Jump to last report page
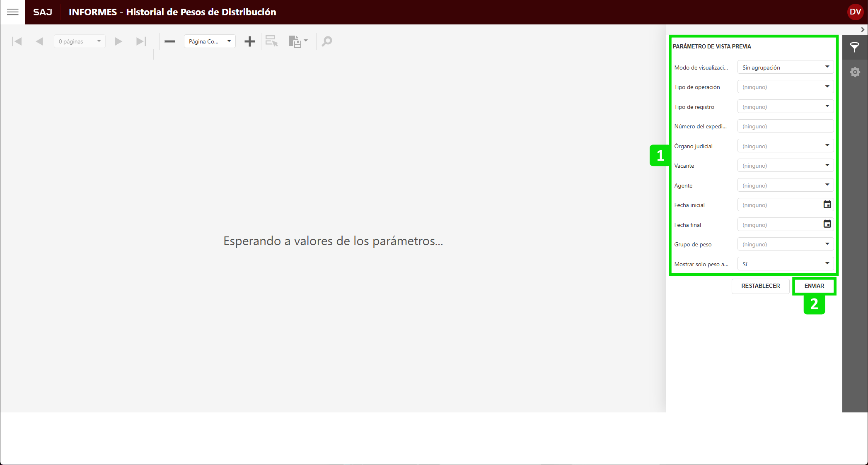The height and width of the screenshot is (465, 868). (141, 41)
